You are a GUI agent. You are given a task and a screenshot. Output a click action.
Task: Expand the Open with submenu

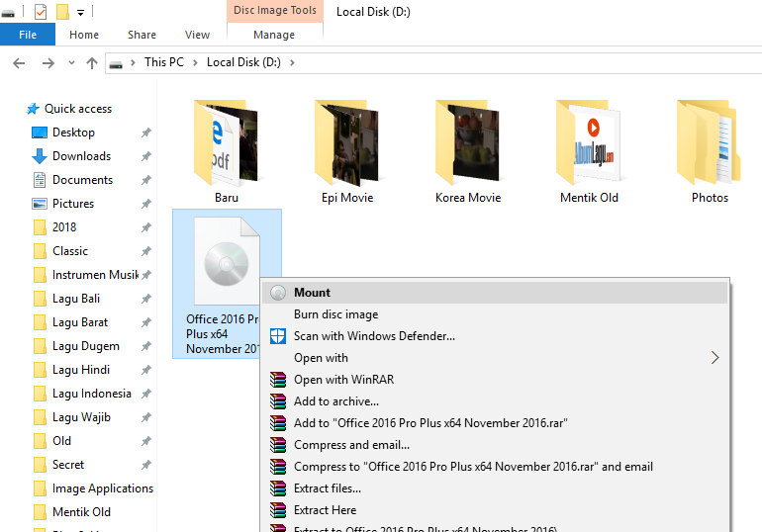(495, 358)
